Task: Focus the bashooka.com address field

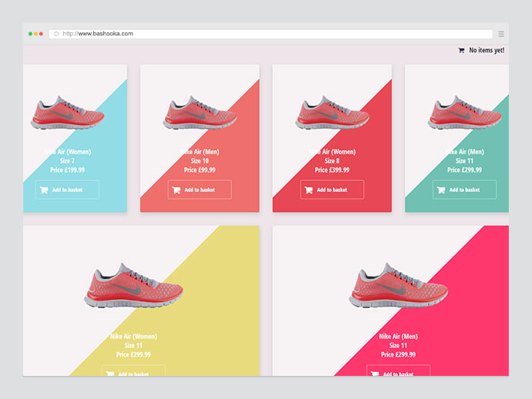Action: point(271,34)
